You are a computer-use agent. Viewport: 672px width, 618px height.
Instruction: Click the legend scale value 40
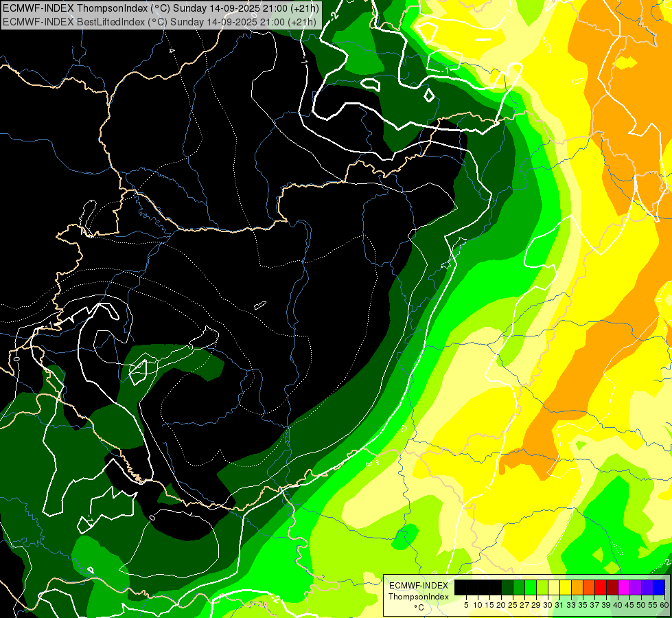click(x=618, y=605)
